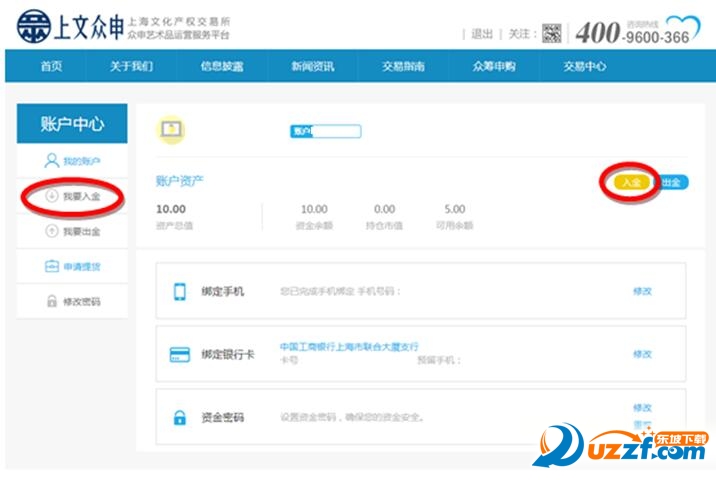
Task: Click the 设置资金密码 description text
Action: coord(352,417)
